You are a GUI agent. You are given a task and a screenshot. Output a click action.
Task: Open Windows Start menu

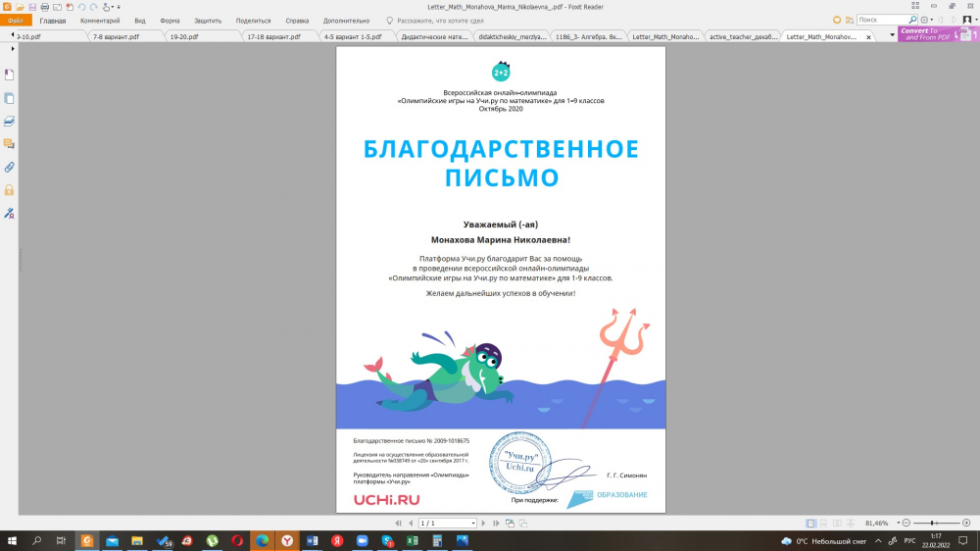[12, 541]
